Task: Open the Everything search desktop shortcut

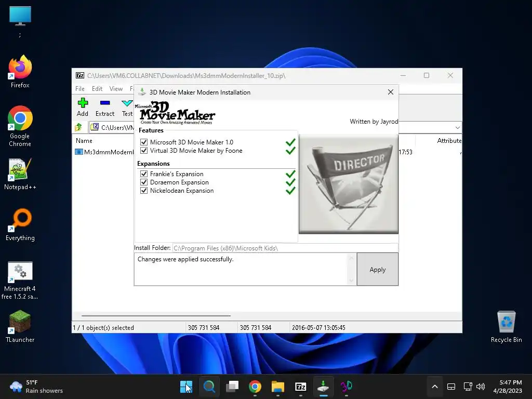Action: (20, 224)
